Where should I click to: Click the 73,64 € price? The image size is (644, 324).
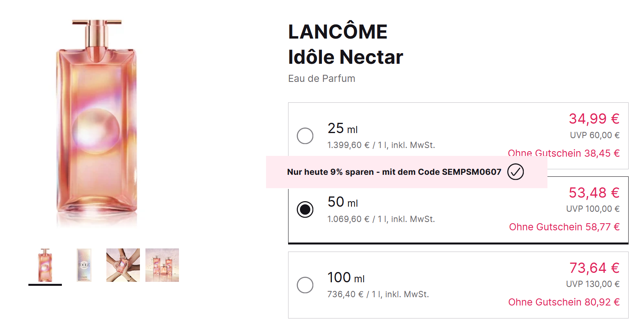[594, 268]
